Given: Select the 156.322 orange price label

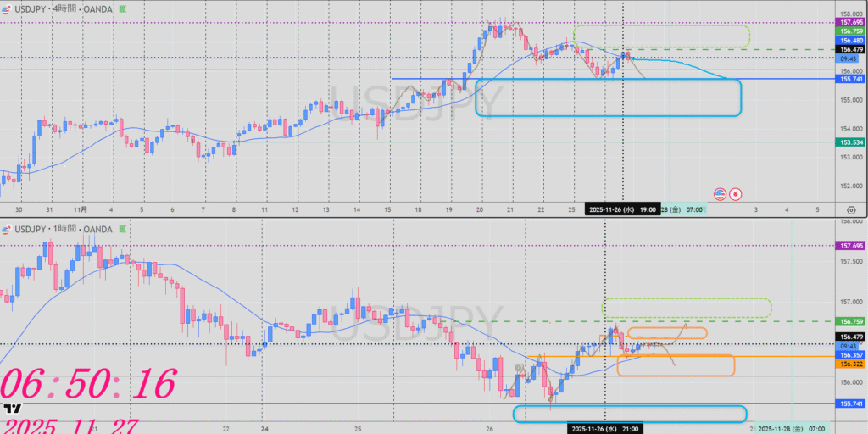Looking at the screenshot, I should [850, 364].
